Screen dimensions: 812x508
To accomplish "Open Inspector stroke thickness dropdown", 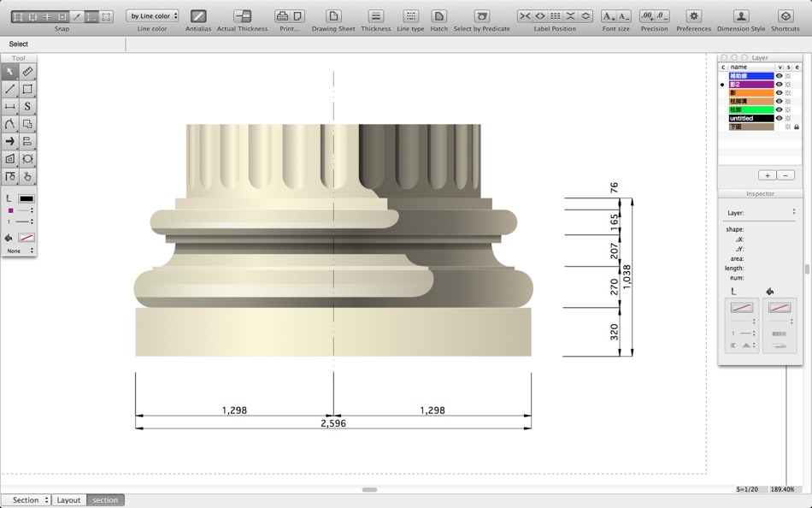I will [x=742, y=334].
